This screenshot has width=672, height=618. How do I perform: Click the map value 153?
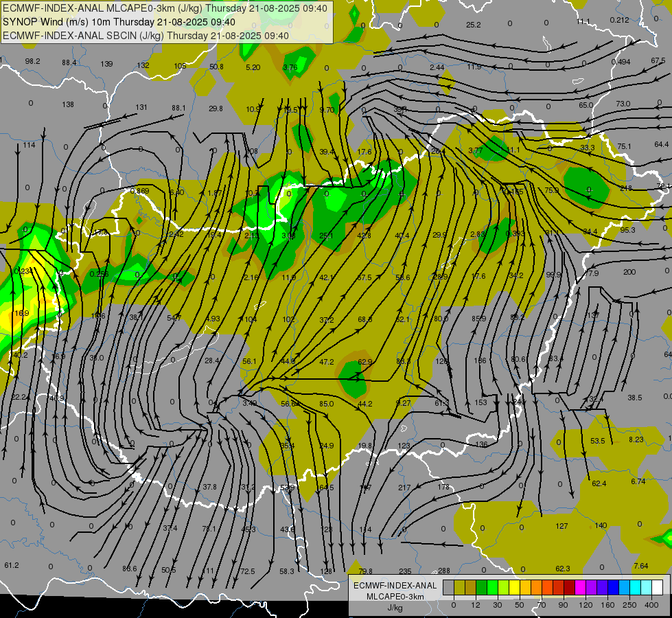(481, 402)
